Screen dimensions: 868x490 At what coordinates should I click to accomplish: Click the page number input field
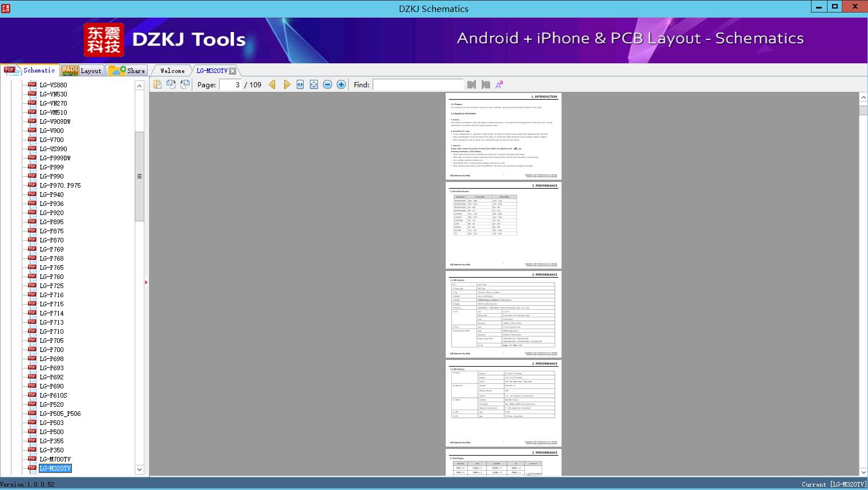click(231, 84)
